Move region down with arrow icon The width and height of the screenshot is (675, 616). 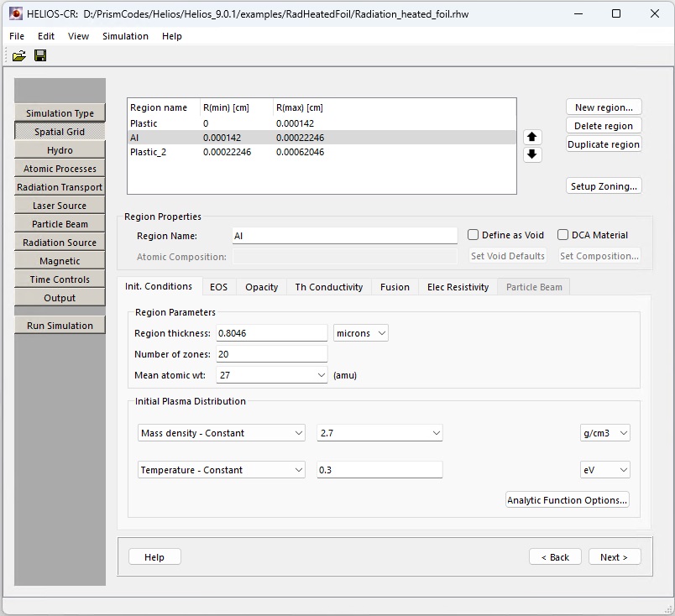[x=532, y=154]
